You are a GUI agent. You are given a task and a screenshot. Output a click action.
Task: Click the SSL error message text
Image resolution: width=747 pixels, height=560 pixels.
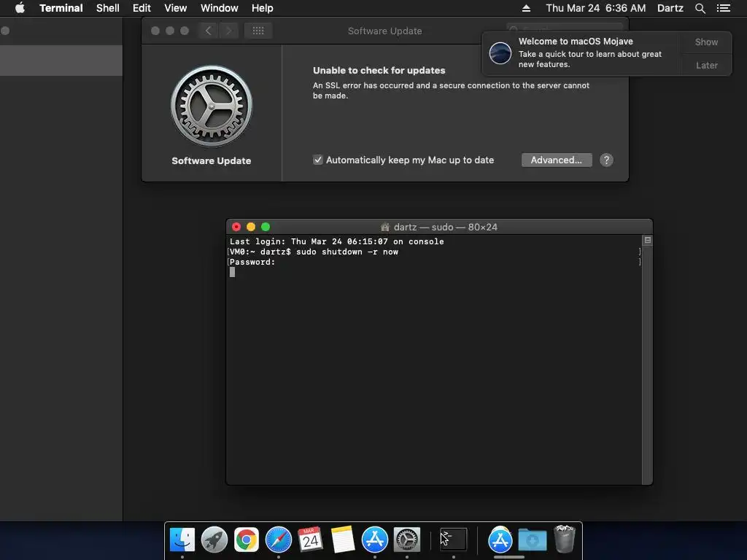pos(451,90)
